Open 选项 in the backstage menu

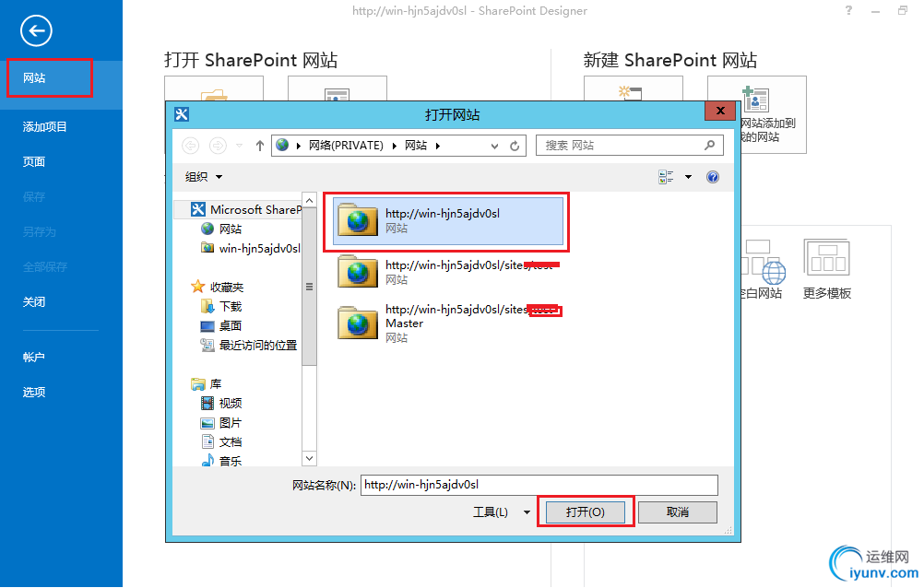click(34, 392)
